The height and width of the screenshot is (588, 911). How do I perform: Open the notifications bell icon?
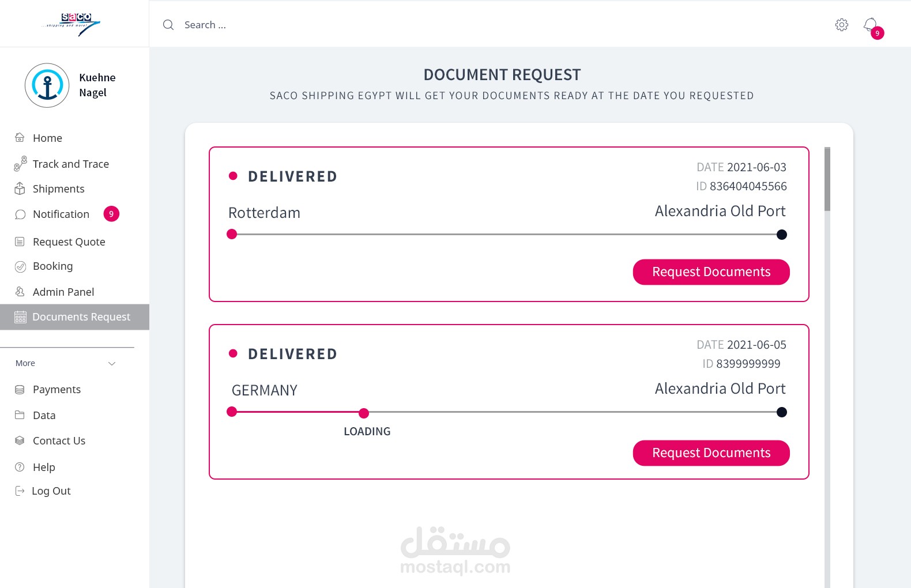coord(870,25)
